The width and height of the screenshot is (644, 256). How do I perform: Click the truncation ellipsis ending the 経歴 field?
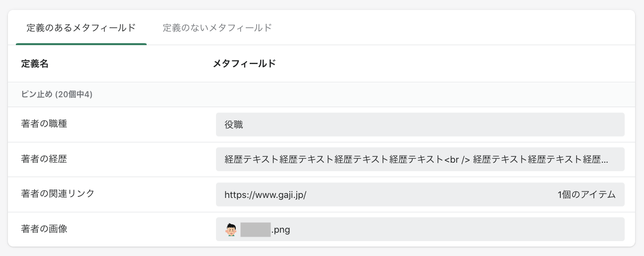pos(604,160)
